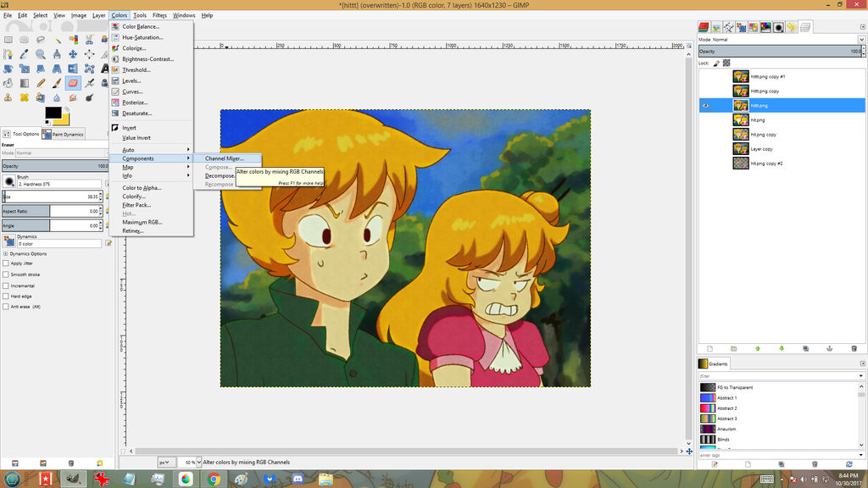
Task: Click the delete layer trash icon
Action: coord(854,348)
